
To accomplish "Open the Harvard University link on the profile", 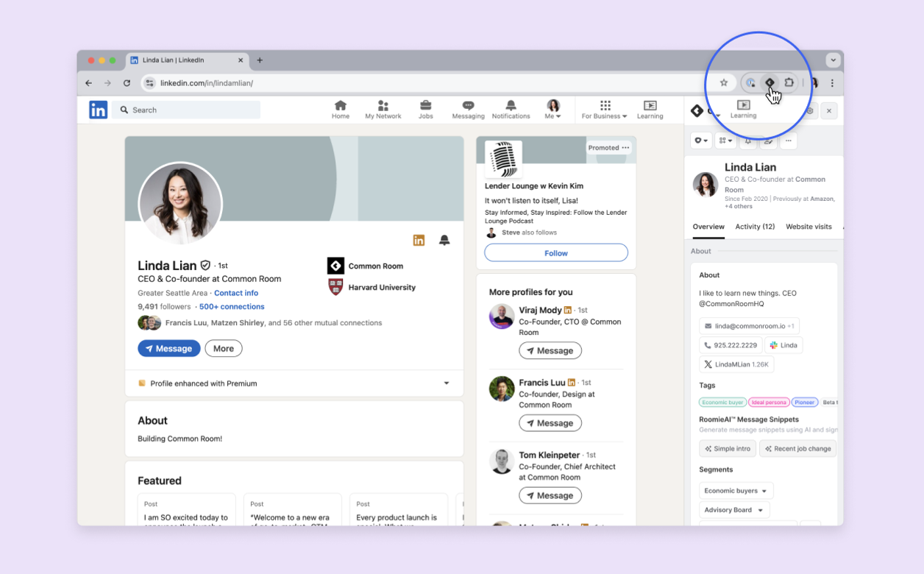I will [372, 287].
